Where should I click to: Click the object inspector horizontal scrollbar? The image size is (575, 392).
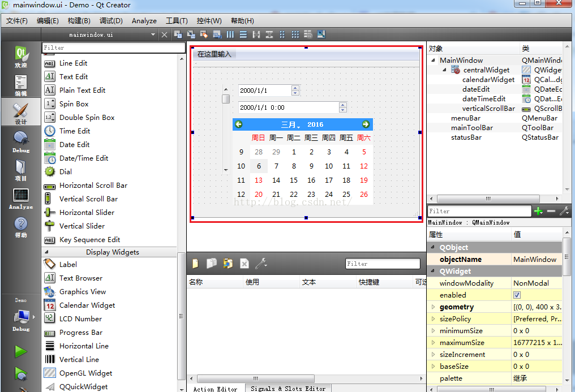pos(488,199)
